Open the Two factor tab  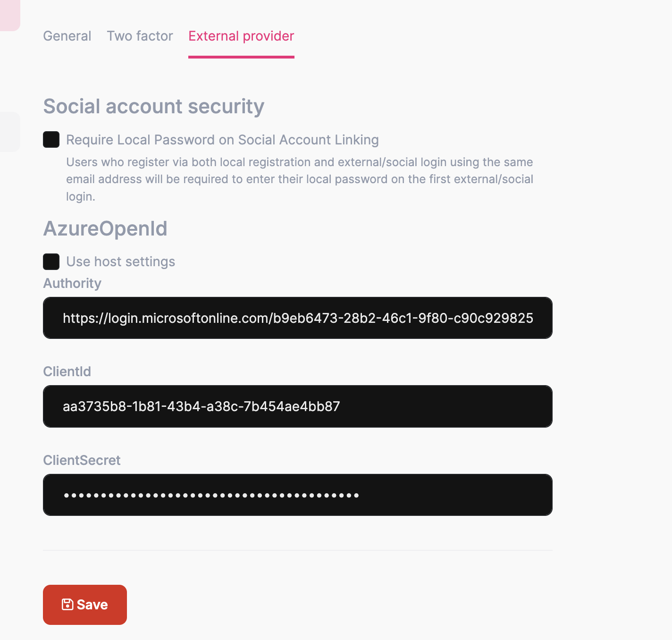140,36
